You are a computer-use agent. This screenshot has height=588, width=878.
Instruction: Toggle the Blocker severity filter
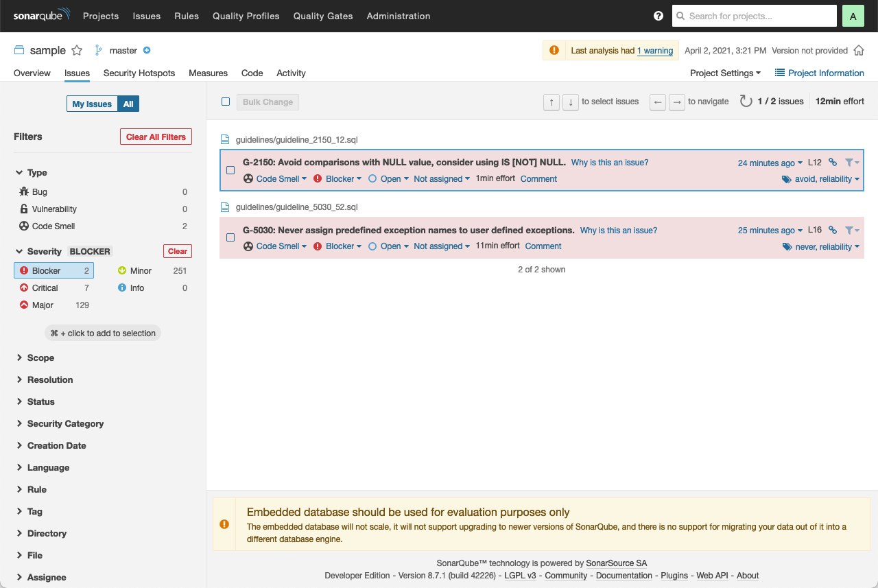pyautogui.click(x=54, y=271)
